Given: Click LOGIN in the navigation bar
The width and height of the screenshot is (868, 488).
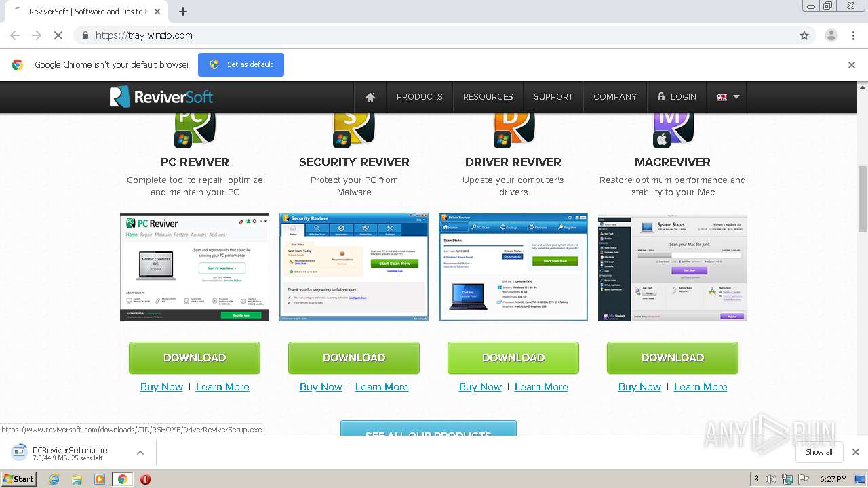Looking at the screenshot, I should pos(677,97).
